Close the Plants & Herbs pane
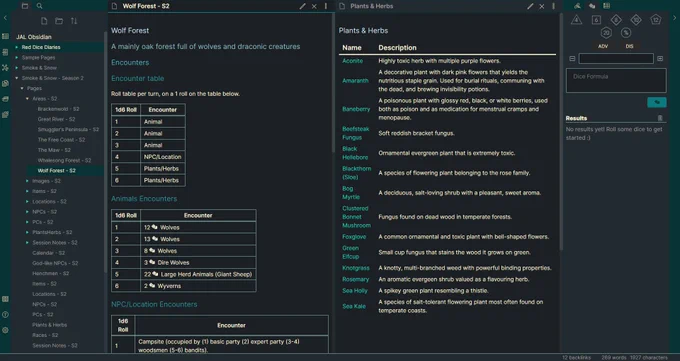Screen dimensions: 680x361 (x=542, y=6)
